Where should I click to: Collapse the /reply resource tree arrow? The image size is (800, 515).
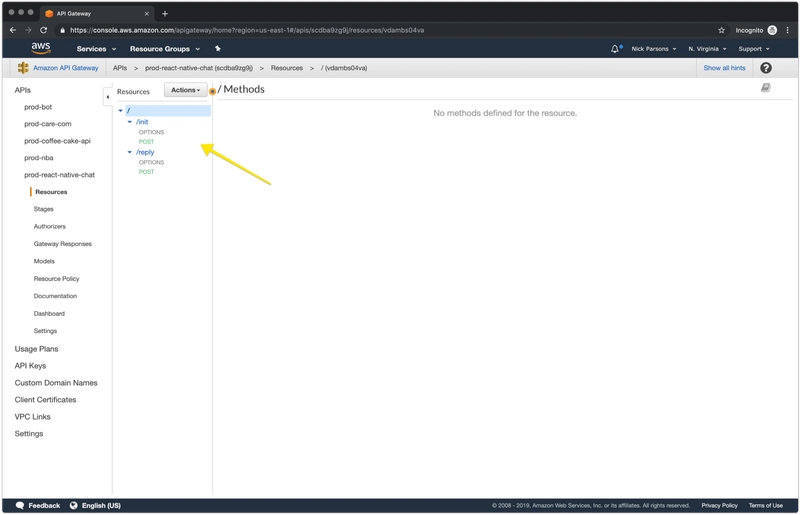click(130, 152)
